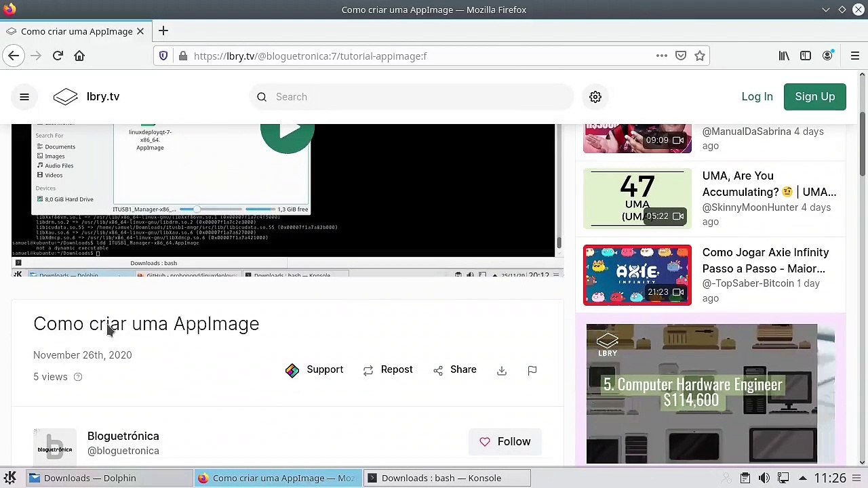Image resolution: width=868 pixels, height=488 pixels.
Task: Open the volume control tray icon
Action: pyautogui.click(x=764, y=478)
